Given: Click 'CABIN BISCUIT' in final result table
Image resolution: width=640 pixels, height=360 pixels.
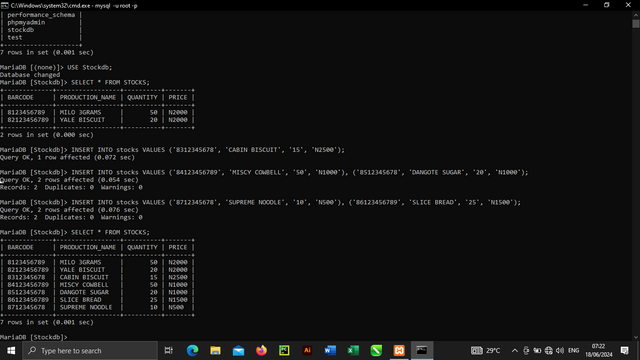Looking at the screenshot, I should 84,277.
